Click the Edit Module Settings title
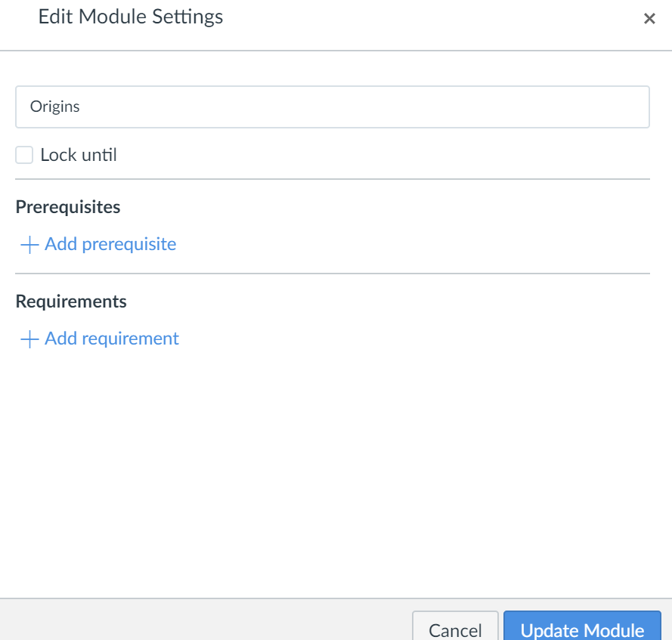Viewport: 672px width, 640px height. coord(131,17)
